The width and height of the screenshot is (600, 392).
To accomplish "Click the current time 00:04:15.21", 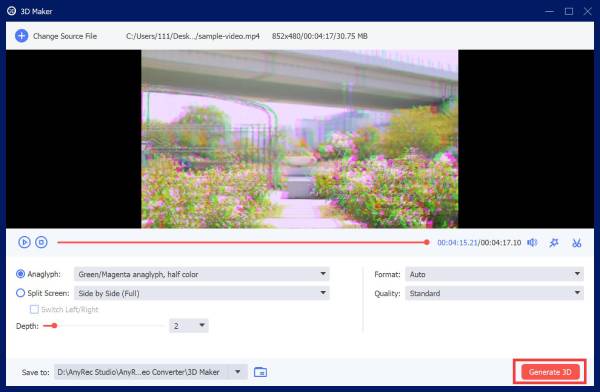I will (x=457, y=243).
